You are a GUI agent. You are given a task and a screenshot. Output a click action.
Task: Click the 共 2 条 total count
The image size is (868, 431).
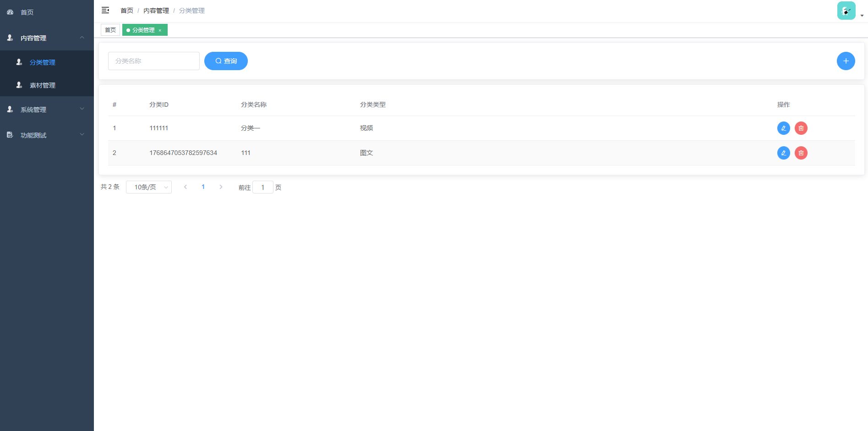pos(110,187)
